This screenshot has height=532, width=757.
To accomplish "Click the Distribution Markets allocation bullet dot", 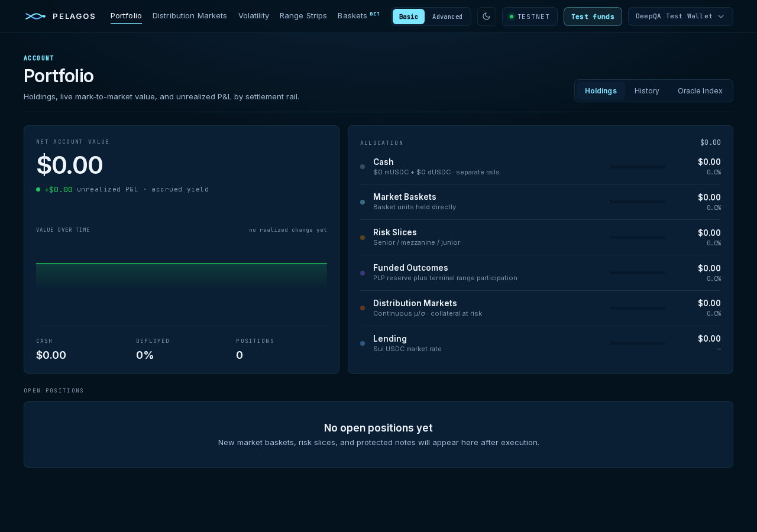I will pyautogui.click(x=363, y=308).
